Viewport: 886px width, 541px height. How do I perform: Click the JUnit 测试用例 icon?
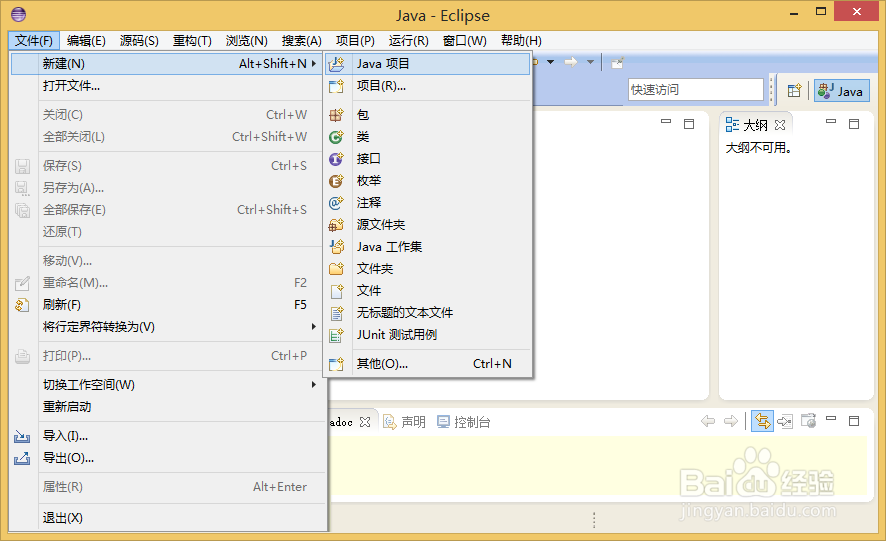336,335
